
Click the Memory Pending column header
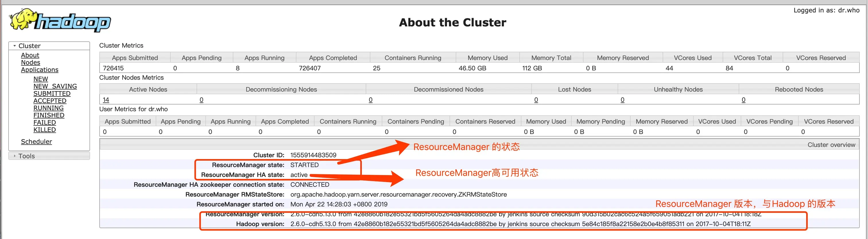[600, 122]
